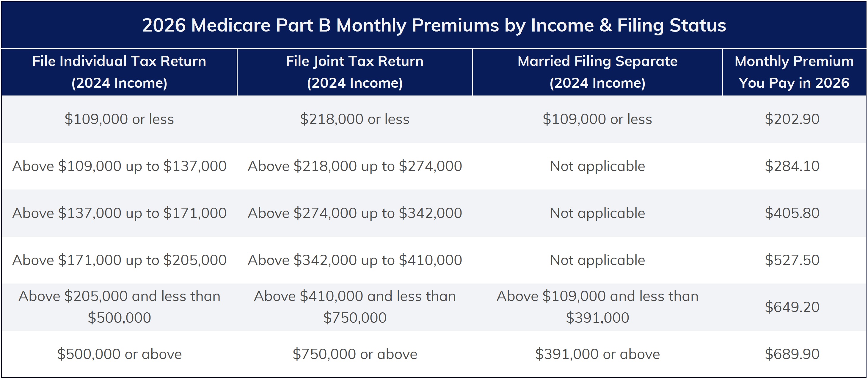Select "Above $109,000 up to $137,000" cell
This screenshot has height=379, width=868.
[119, 166]
